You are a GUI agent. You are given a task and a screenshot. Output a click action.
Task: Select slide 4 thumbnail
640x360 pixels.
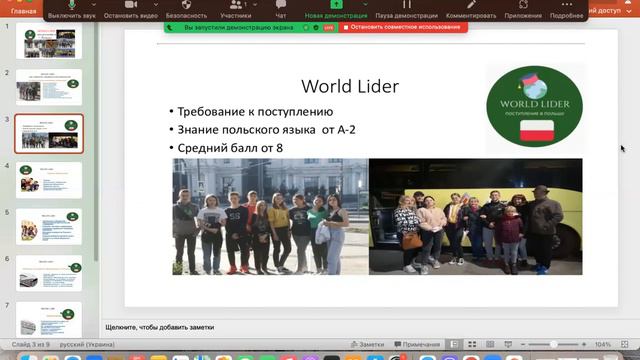pos(49,180)
